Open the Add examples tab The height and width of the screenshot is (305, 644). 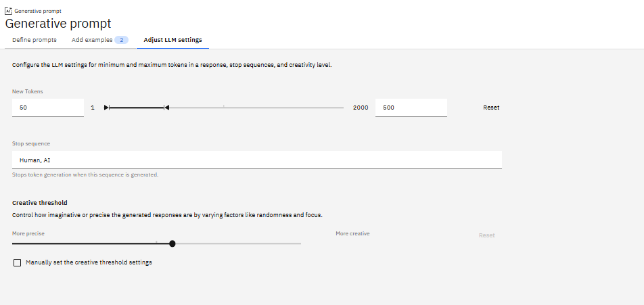click(x=92, y=40)
